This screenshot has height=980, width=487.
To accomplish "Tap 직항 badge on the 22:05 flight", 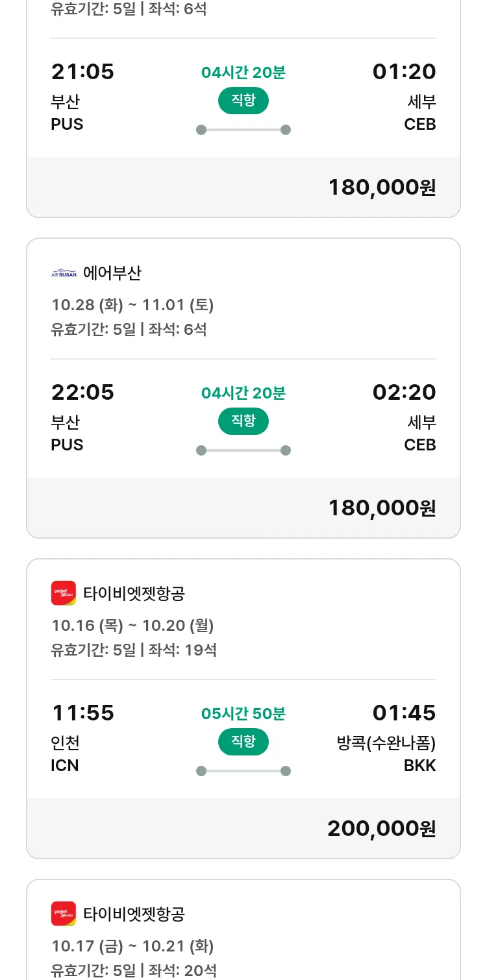I will click(243, 421).
